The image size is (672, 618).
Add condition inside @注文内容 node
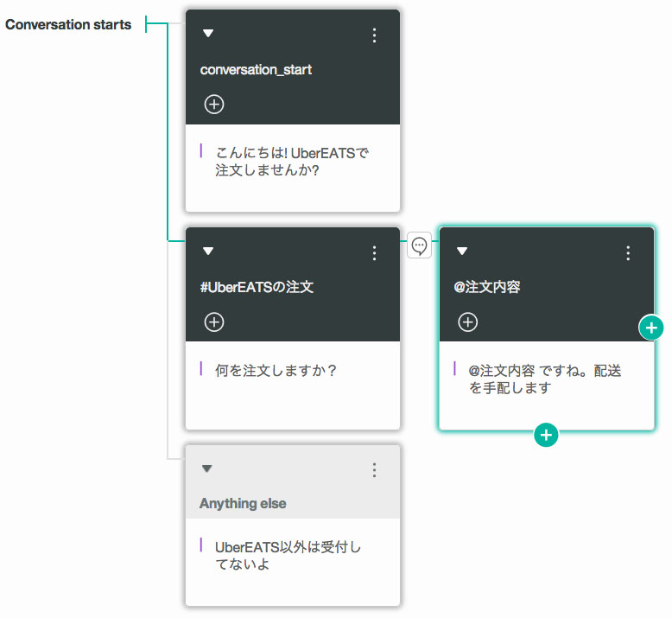(x=468, y=322)
